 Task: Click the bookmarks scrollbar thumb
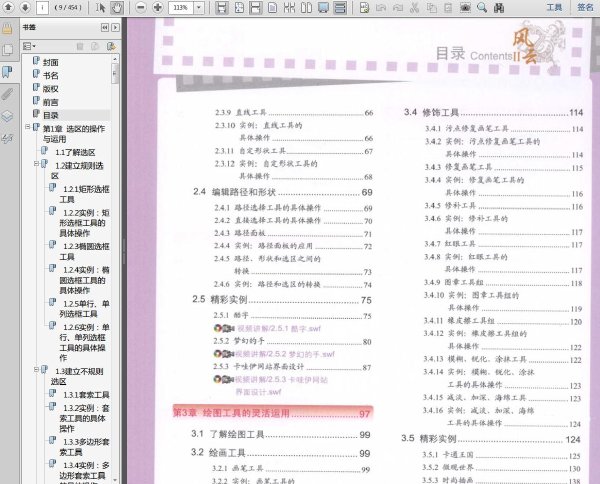coord(115,73)
